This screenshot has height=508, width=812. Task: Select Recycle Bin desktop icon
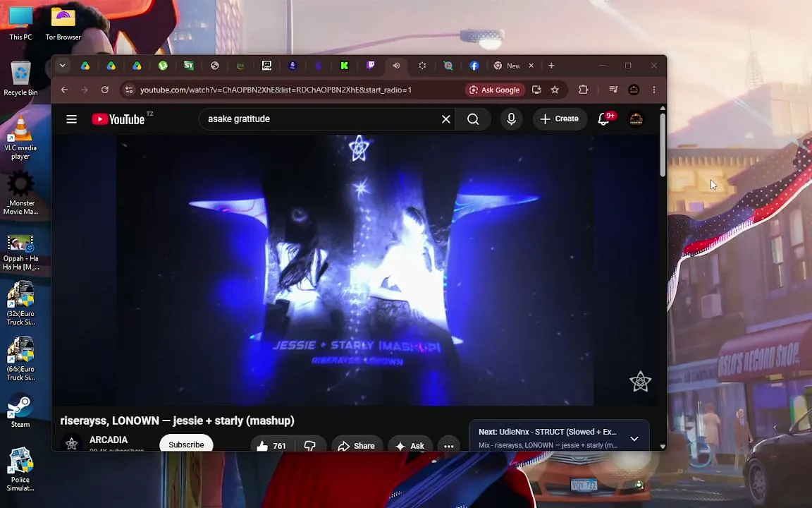point(20,79)
